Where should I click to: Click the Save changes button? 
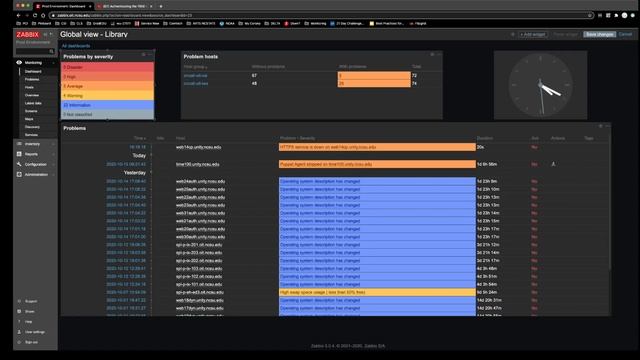[x=599, y=34]
